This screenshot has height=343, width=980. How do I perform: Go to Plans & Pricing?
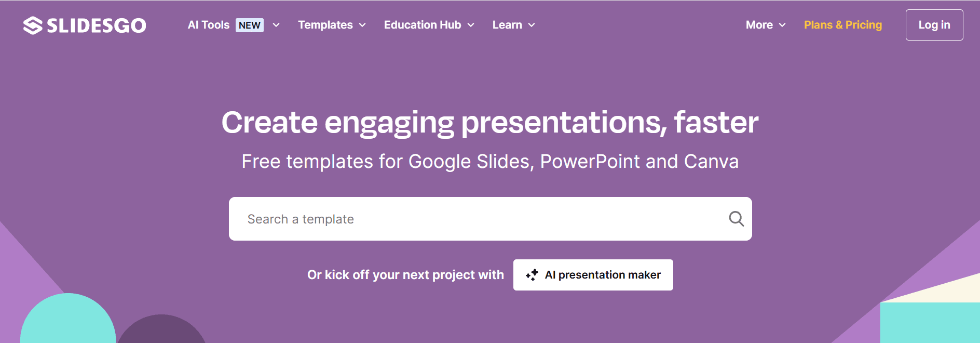pos(843,25)
